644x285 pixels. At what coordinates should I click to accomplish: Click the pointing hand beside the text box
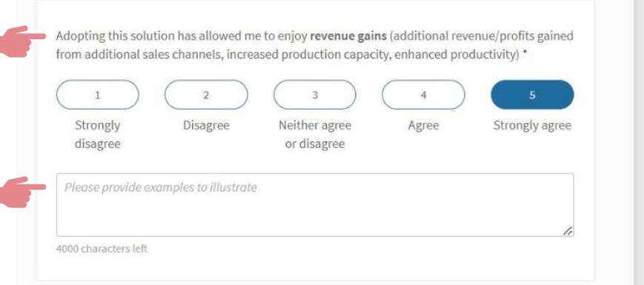[x=21, y=192]
